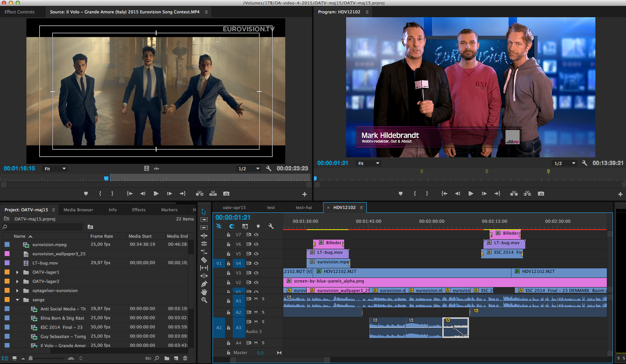Select the Zoom tool

coord(204,300)
